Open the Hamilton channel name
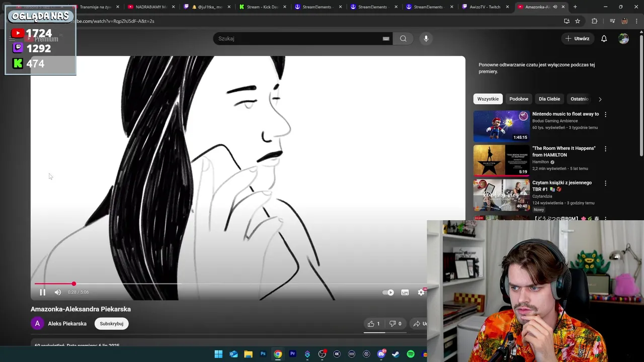Viewport: 644px width, 362px height. click(x=540, y=162)
